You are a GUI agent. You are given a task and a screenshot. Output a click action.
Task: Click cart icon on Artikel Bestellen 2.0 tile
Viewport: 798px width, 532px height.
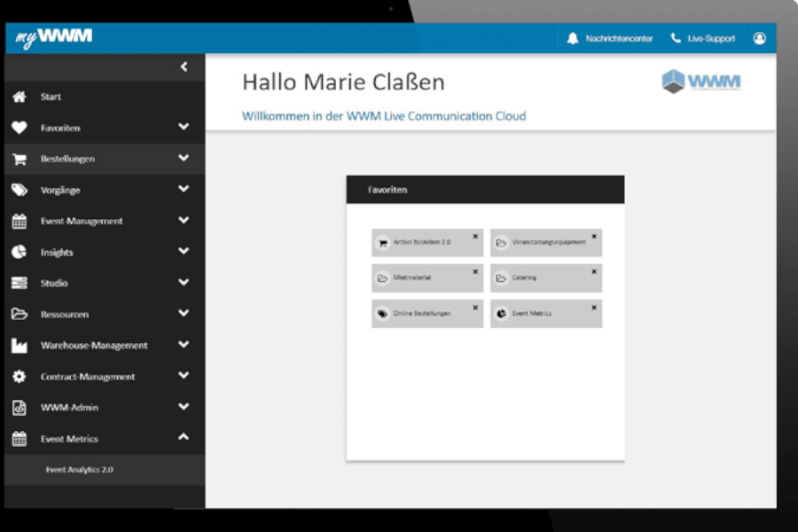383,243
